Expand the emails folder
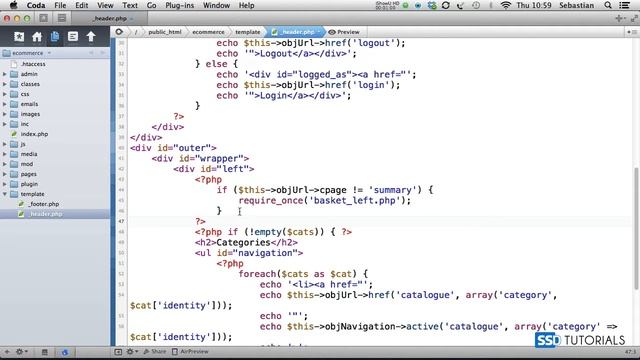This screenshot has height=360, width=640. (x=5, y=104)
